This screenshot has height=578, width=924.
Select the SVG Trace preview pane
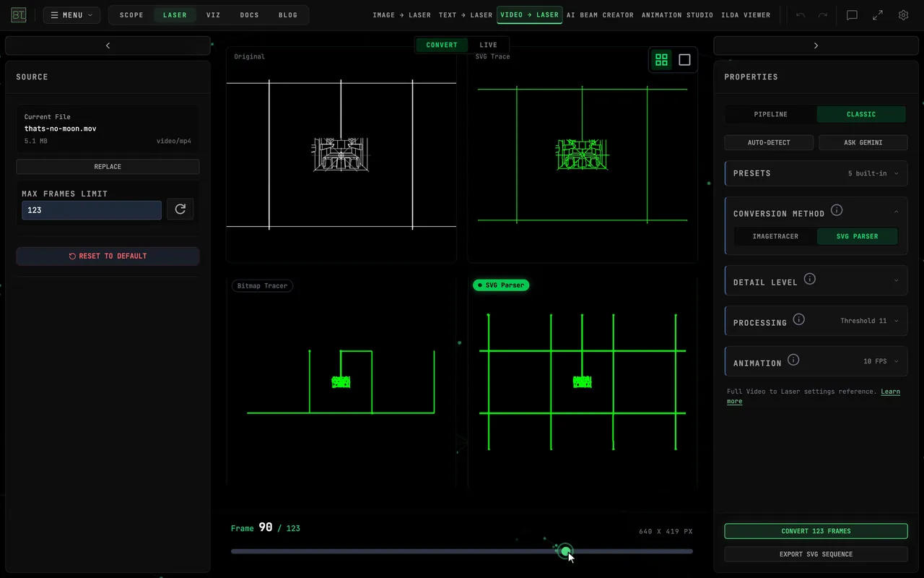583,155
